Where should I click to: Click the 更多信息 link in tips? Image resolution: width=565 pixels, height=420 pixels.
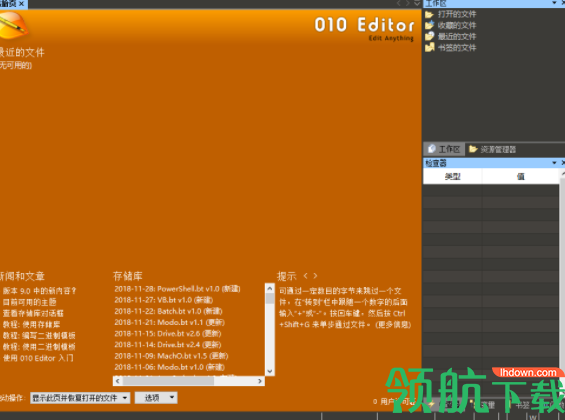point(393,325)
